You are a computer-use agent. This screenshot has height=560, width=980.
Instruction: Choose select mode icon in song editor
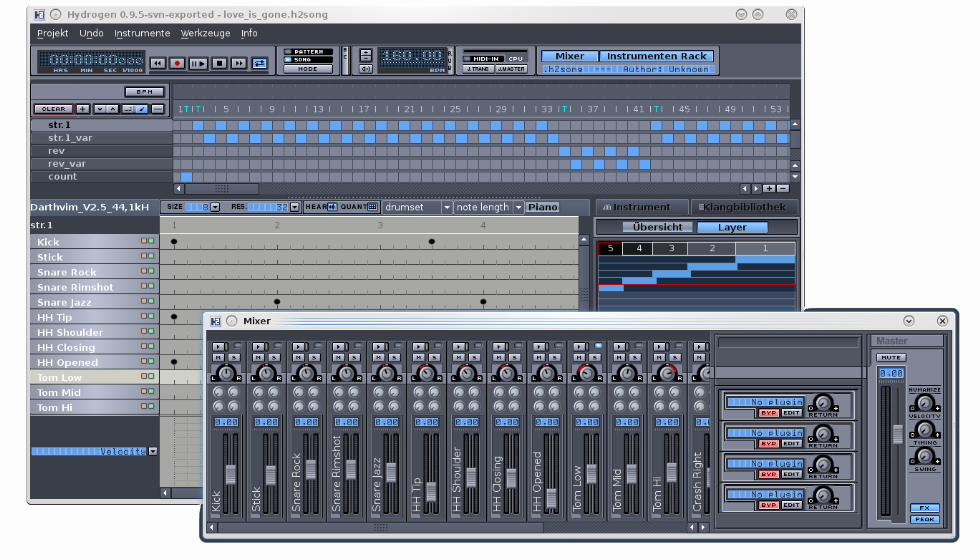128,109
